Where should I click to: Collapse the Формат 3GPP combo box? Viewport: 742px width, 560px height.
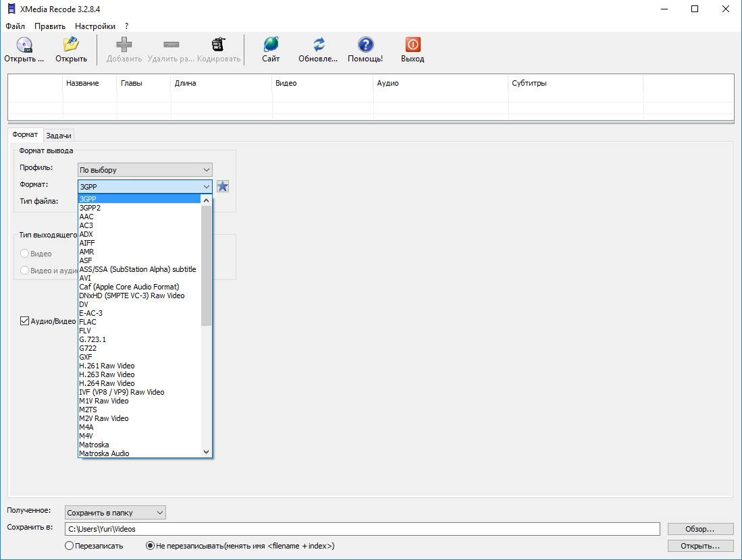tap(144, 186)
